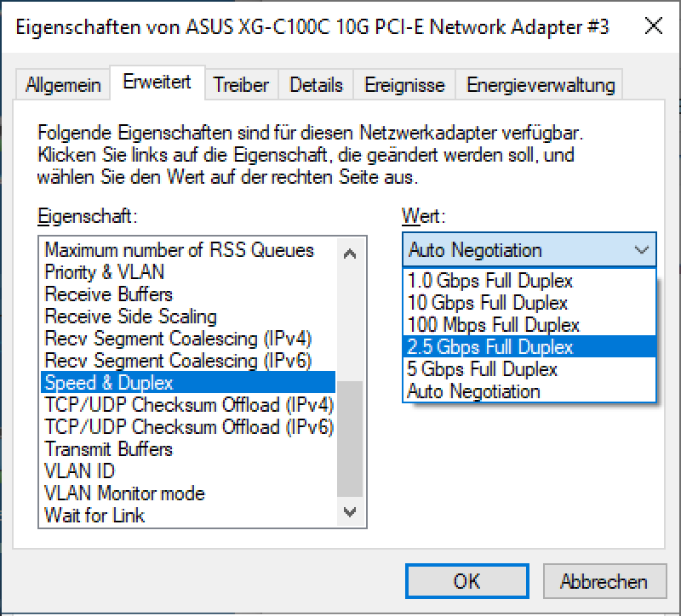Click the Abbrechen button

tap(604, 582)
